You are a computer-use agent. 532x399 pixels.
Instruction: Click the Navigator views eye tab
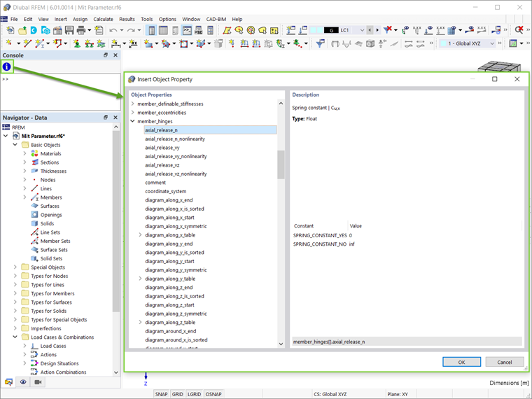[x=23, y=382]
